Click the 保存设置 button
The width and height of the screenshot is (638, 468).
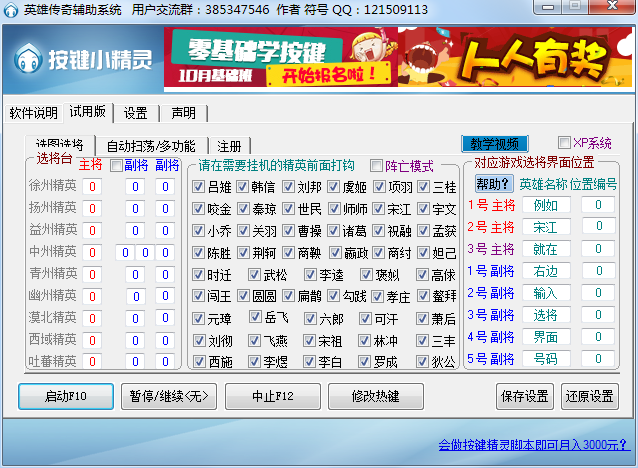[525, 396]
